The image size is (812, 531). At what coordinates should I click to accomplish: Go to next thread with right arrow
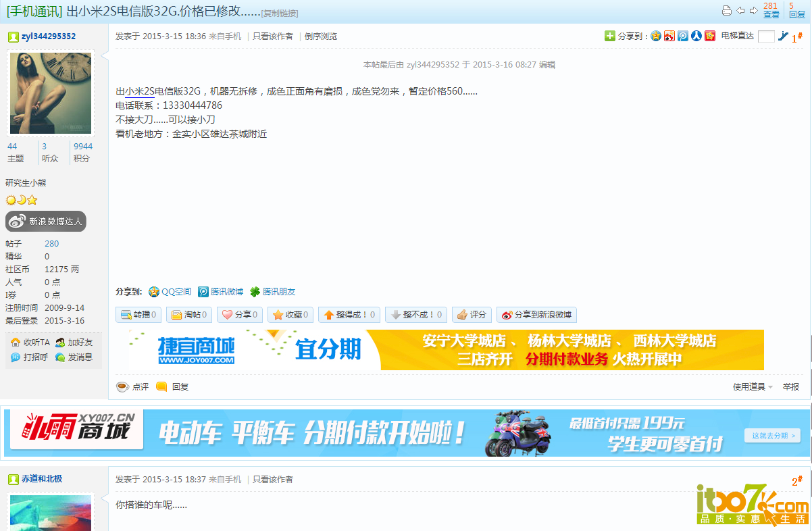pos(753,11)
